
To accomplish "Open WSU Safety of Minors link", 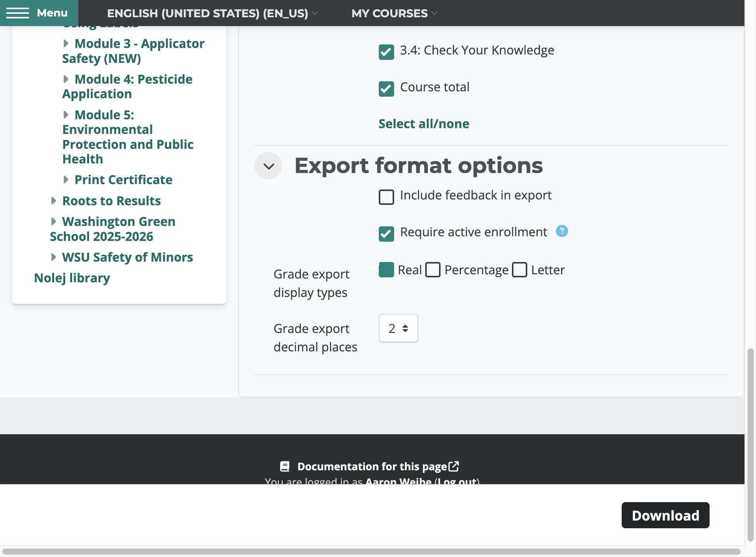I will (x=127, y=257).
